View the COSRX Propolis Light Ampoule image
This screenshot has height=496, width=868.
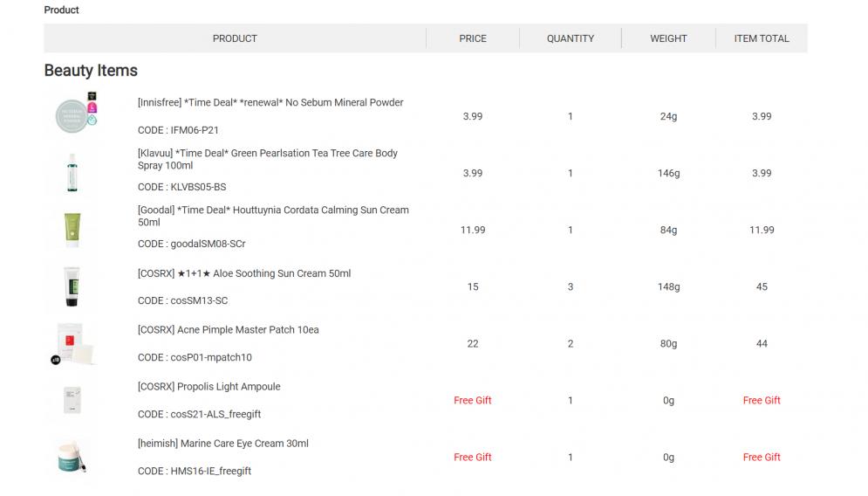click(72, 400)
